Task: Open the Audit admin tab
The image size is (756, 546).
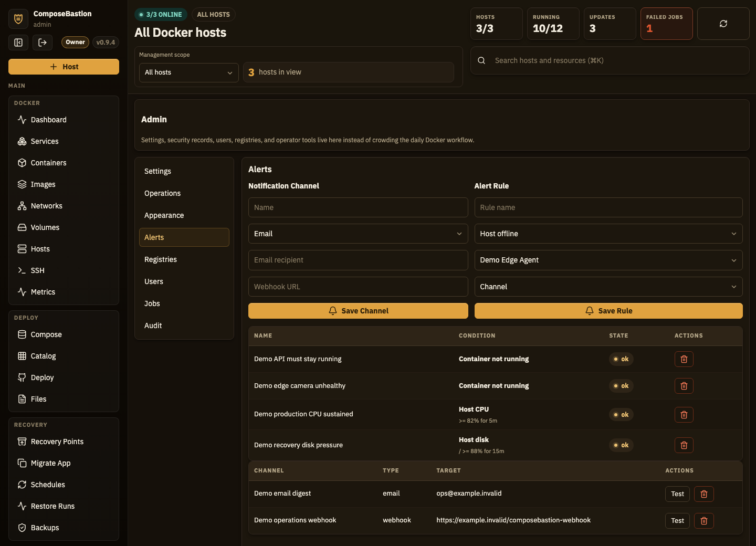Action: [x=184, y=325]
